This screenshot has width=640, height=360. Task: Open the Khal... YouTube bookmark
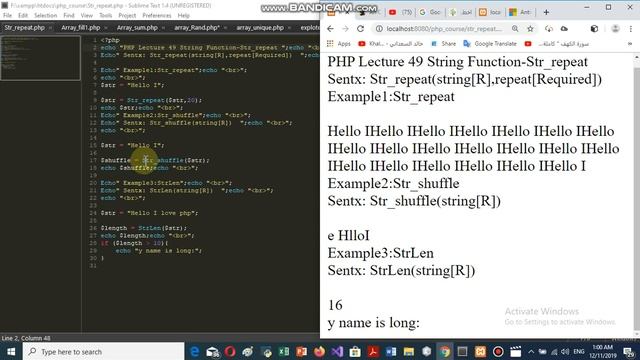(390, 44)
